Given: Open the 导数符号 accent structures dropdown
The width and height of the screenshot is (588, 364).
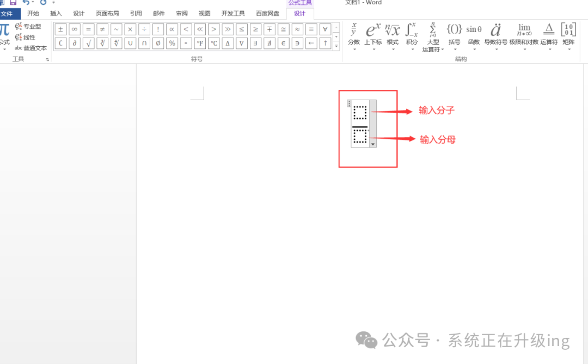Looking at the screenshot, I should (x=496, y=36).
